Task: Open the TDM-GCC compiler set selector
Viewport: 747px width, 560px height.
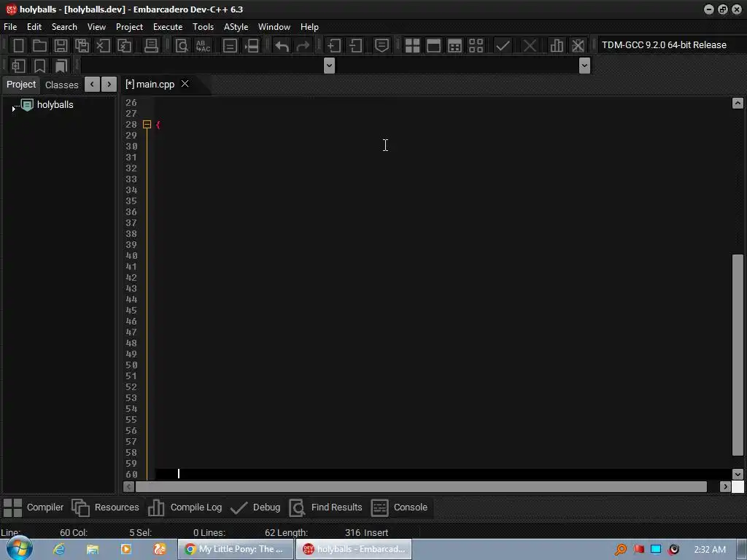Action: coord(664,44)
